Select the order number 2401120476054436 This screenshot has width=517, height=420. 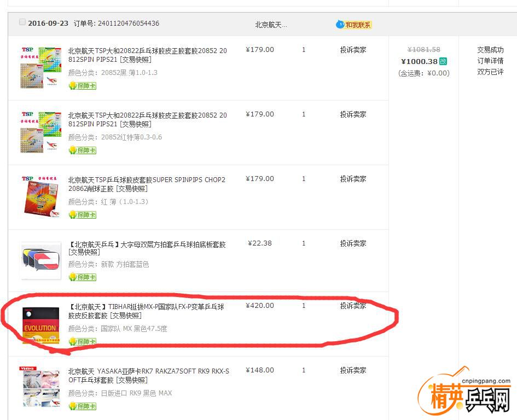click(x=129, y=24)
